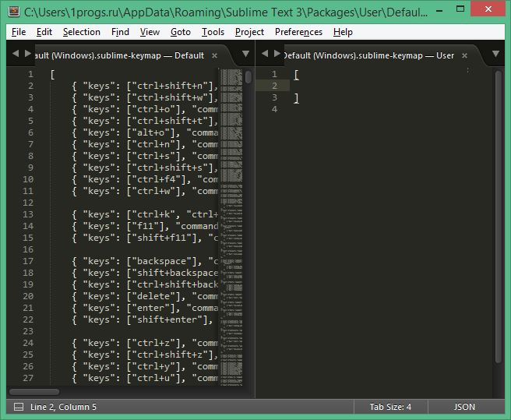Open right pane tab list dropdown
This screenshot has width=511, height=420.
click(x=495, y=54)
